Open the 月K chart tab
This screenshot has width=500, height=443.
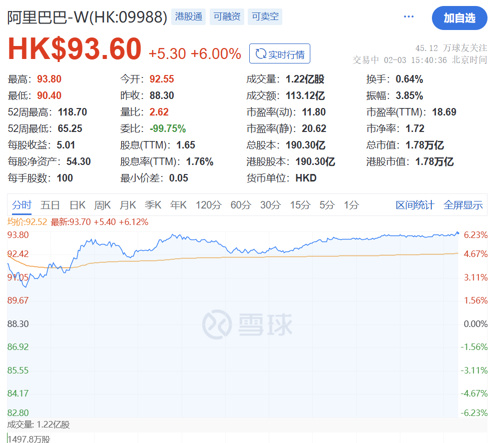tap(128, 205)
